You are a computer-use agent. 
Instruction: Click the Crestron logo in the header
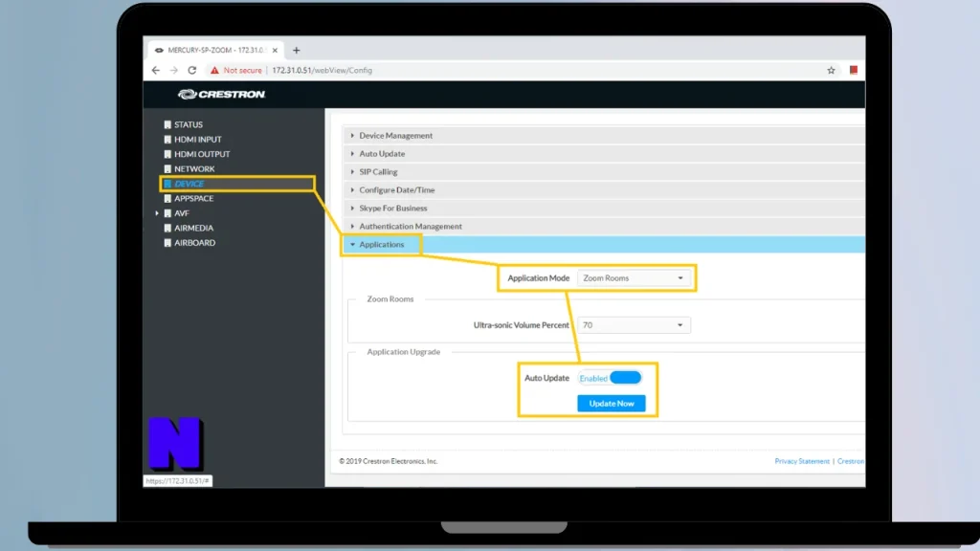click(x=221, y=95)
